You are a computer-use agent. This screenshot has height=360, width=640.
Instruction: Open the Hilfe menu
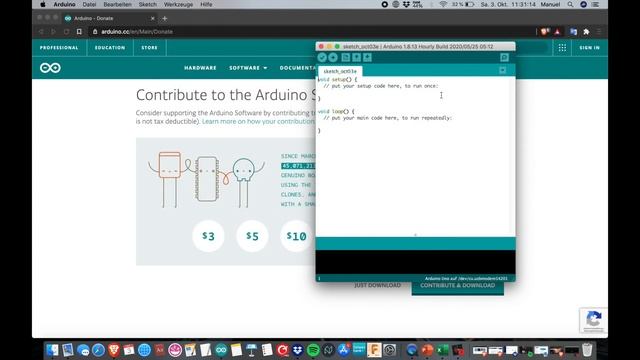[206, 4]
